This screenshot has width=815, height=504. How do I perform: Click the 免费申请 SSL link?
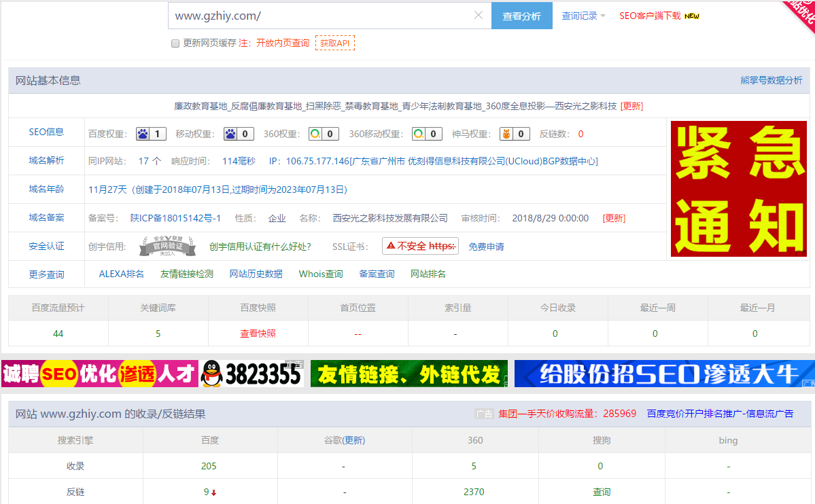pos(486,247)
